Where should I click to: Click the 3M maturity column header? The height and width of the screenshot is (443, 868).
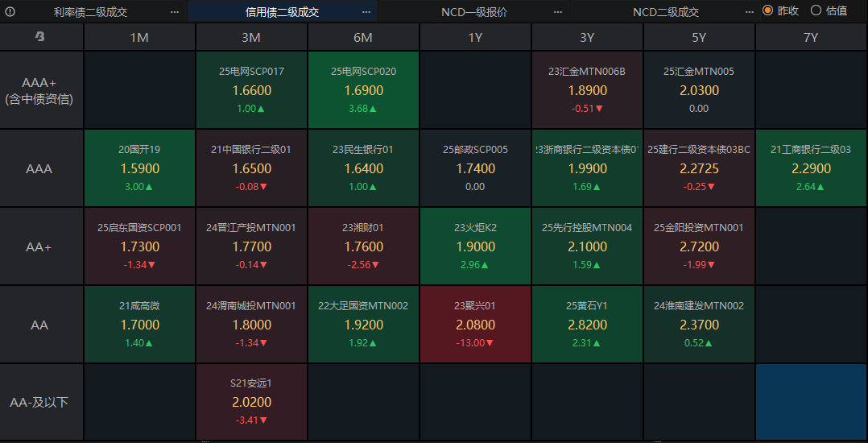pyautogui.click(x=251, y=38)
